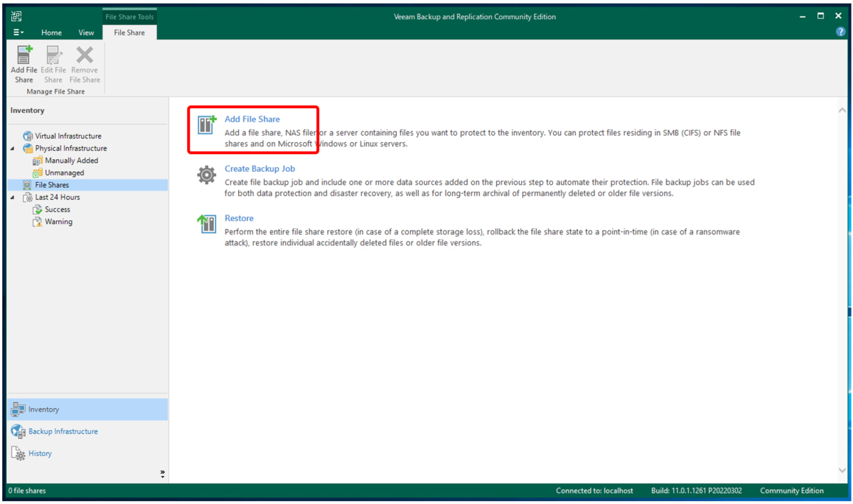The image size is (853, 504).
Task: Maximize the Veeam window
Action: pos(821,16)
